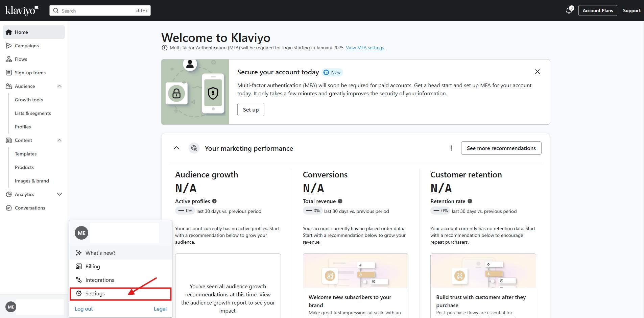The height and width of the screenshot is (318, 644).
Task: Click the Content icon in sidebar
Action: point(9,140)
